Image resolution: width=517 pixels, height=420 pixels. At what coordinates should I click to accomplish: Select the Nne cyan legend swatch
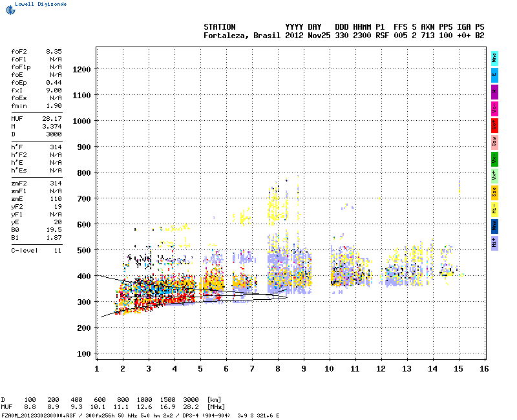pyautogui.click(x=494, y=59)
